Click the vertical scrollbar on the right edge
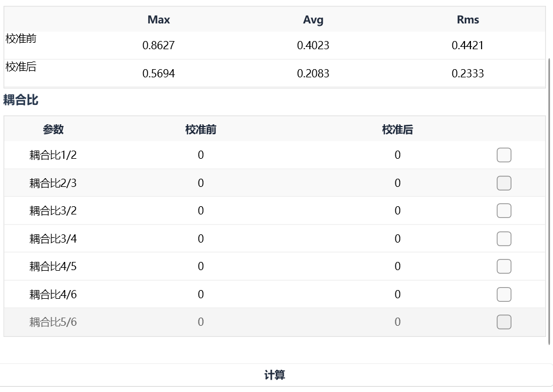Image resolution: width=553 pixels, height=392 pixels. pyautogui.click(x=549, y=199)
